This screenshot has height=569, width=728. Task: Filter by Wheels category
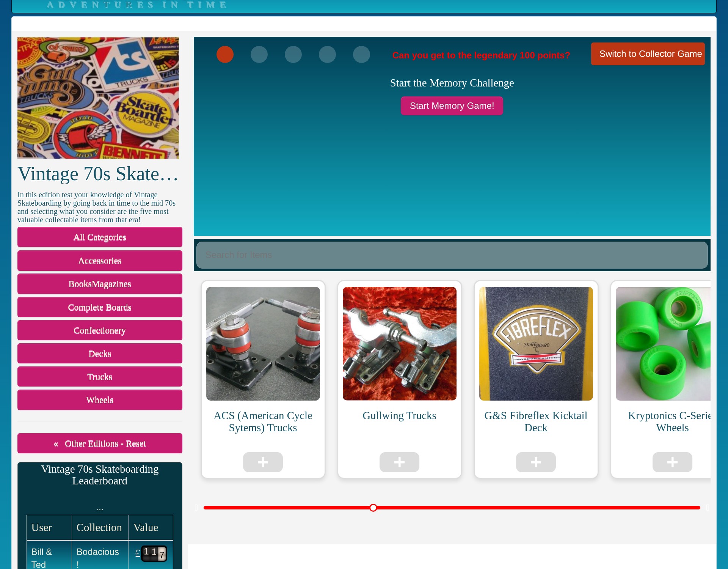coord(100,400)
